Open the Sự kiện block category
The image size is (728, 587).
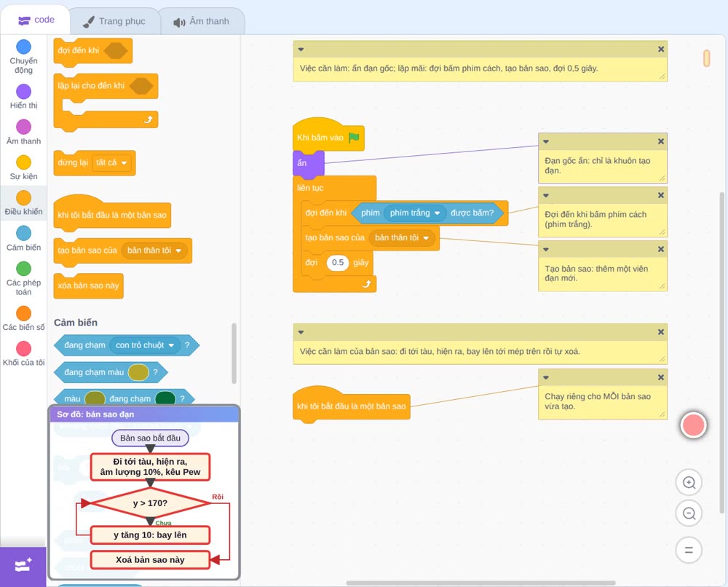click(x=23, y=168)
